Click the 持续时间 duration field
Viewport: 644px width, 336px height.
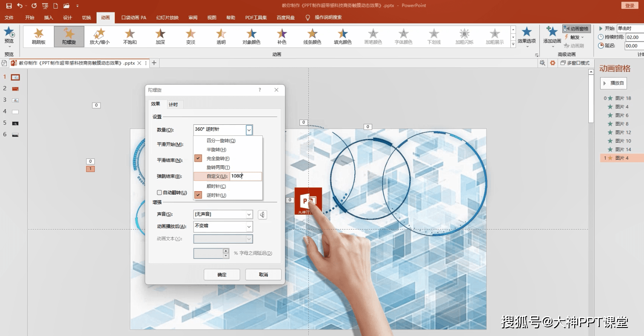point(635,37)
